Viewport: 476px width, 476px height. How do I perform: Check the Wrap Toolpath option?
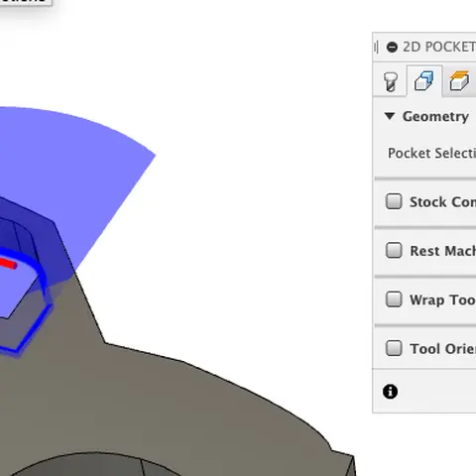tap(394, 299)
